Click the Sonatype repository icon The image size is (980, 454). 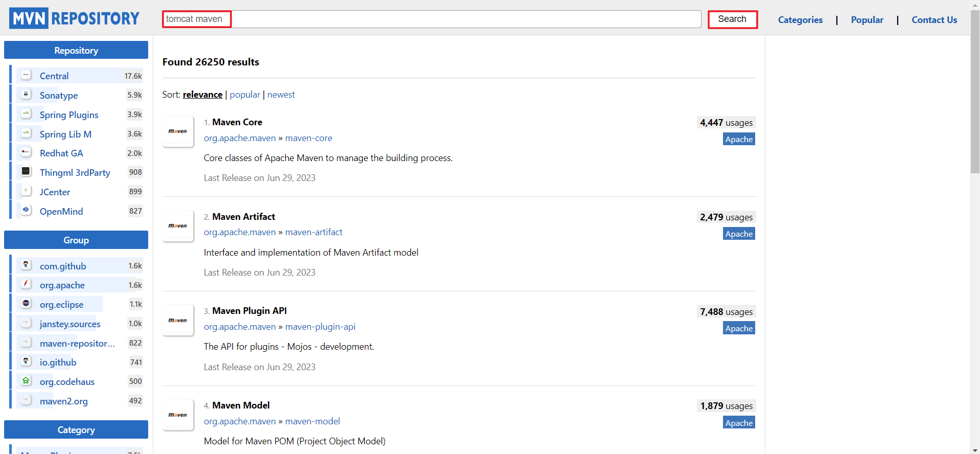[26, 95]
